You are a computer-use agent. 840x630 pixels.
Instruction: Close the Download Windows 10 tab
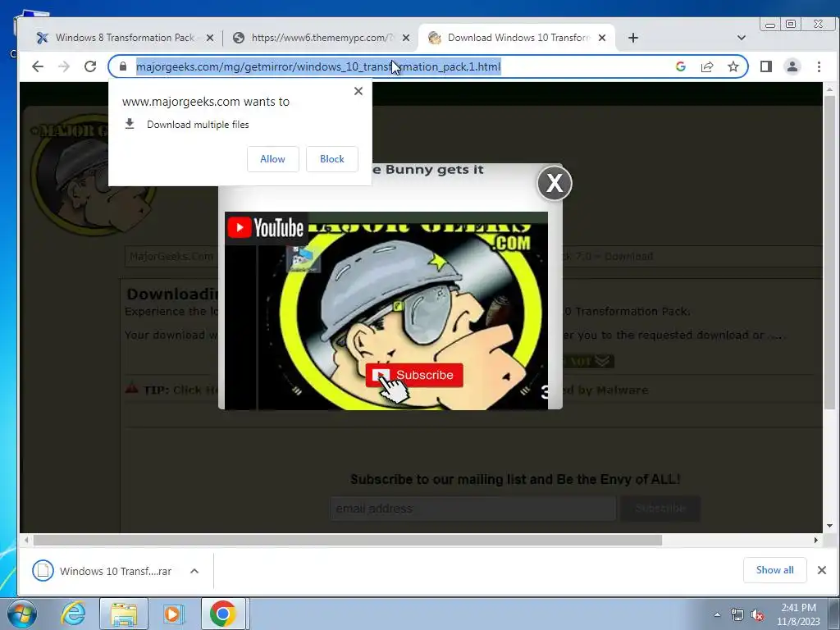602,38
